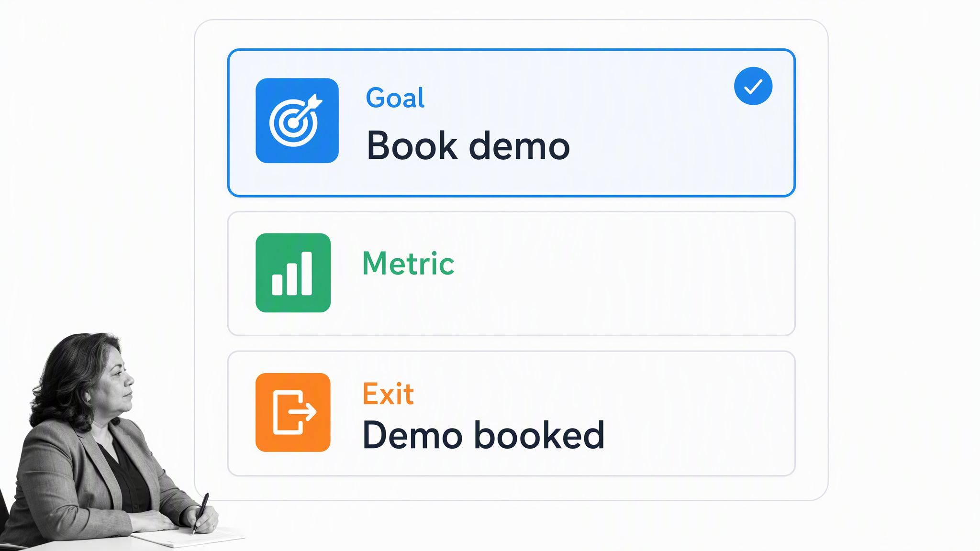This screenshot has height=551, width=980.
Task: Click the green Metric bar chart icon
Action: pos(293,273)
